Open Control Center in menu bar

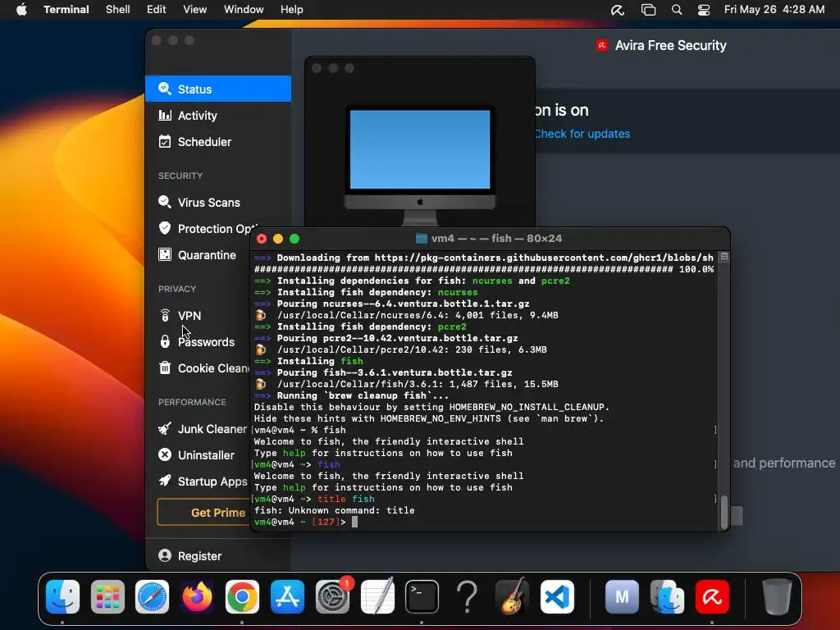pos(704,10)
